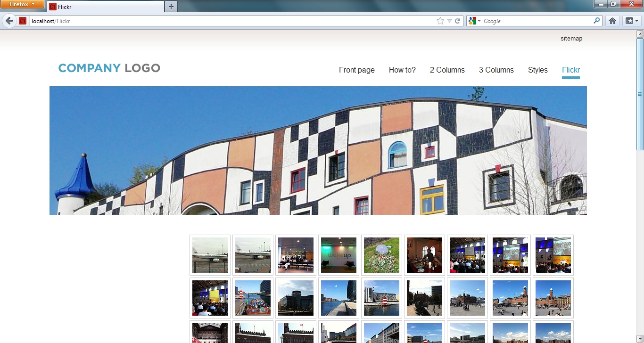644x343 pixels.
Task: Bookmark this page with the star icon
Action: pos(440,21)
